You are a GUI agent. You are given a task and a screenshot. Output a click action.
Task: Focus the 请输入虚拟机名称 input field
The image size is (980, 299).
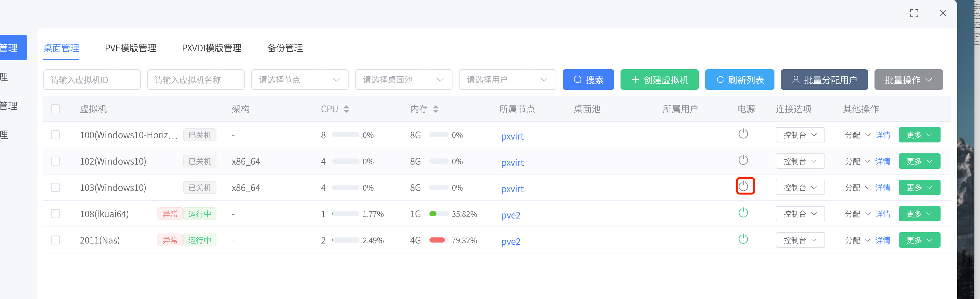point(196,80)
